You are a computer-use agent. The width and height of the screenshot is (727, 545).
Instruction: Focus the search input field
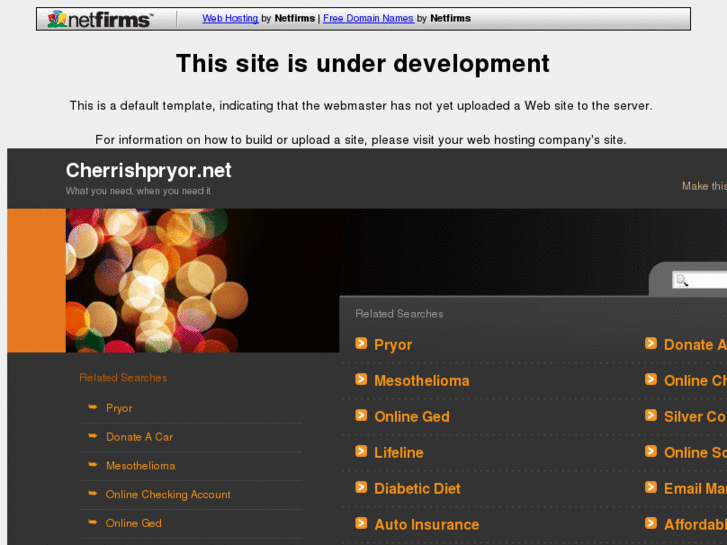point(700,280)
